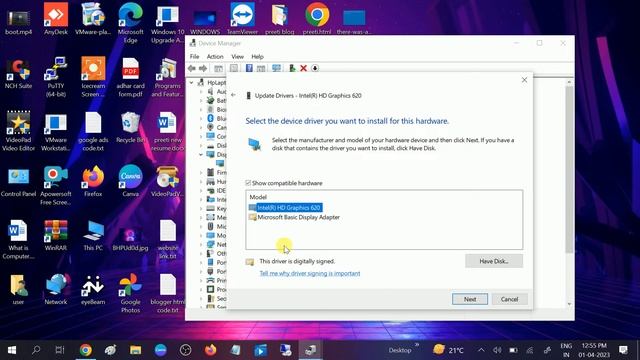Click the Windows Start button

12,350
